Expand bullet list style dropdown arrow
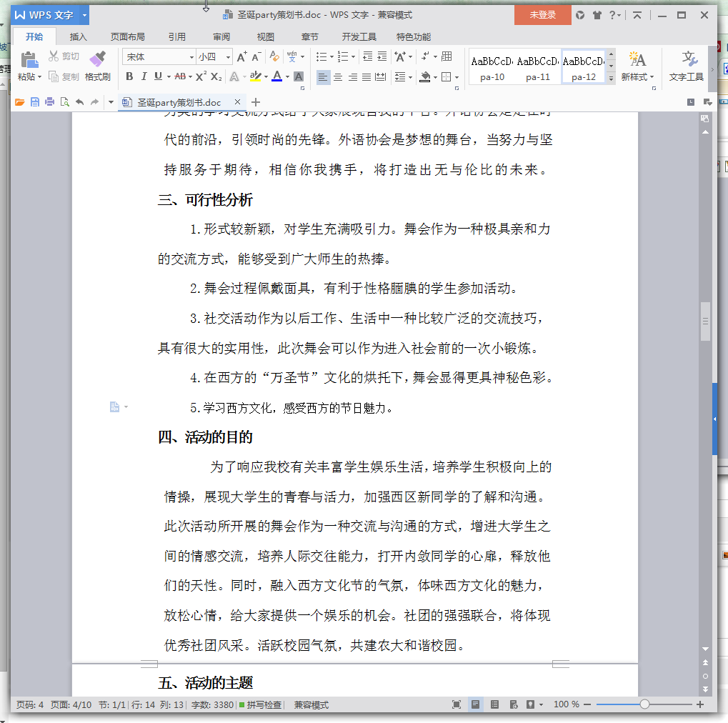Screen dimensions: 728x723 331,56
